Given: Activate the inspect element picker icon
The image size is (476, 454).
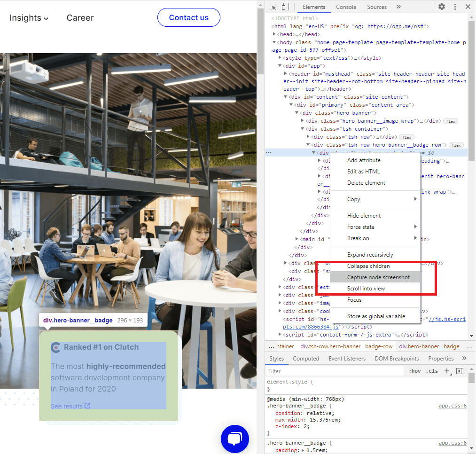Looking at the screenshot, I should tap(273, 7).
